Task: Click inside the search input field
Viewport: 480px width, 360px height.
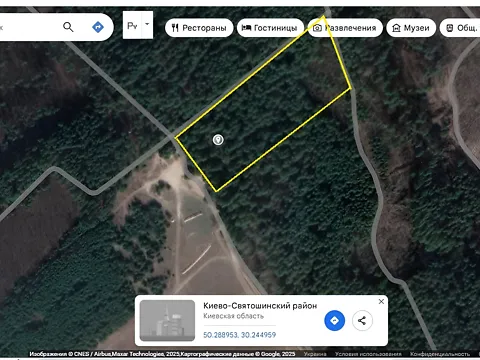Action: point(28,27)
